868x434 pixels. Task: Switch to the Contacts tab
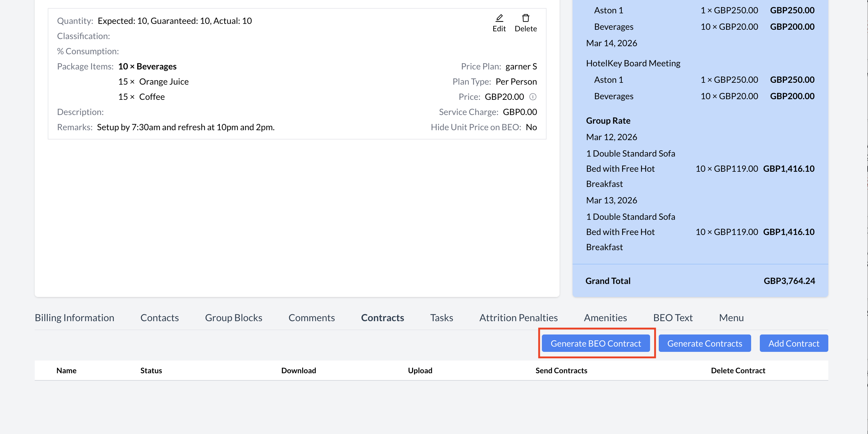coord(159,317)
